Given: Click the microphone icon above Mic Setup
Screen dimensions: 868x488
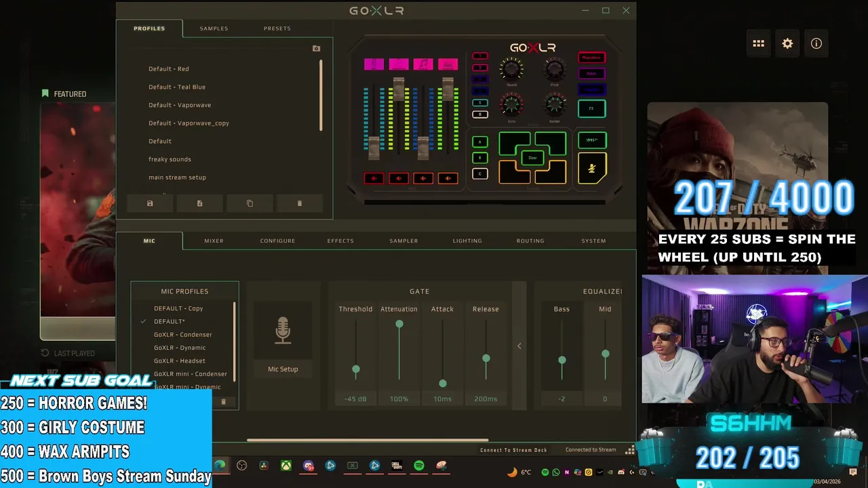Looking at the screenshot, I should (283, 331).
